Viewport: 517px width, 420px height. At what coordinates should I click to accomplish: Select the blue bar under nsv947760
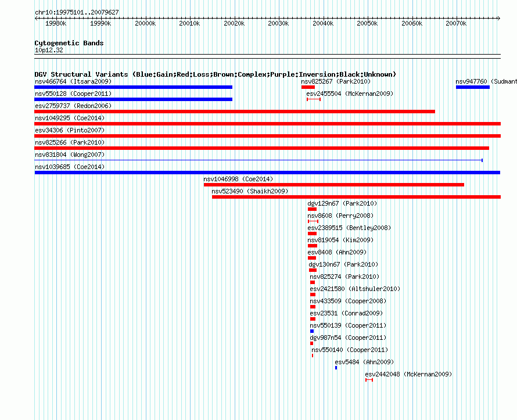coord(473,87)
